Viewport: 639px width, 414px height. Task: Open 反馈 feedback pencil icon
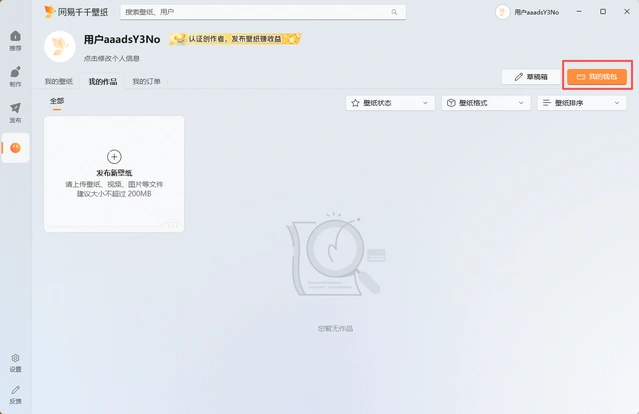tap(15, 393)
